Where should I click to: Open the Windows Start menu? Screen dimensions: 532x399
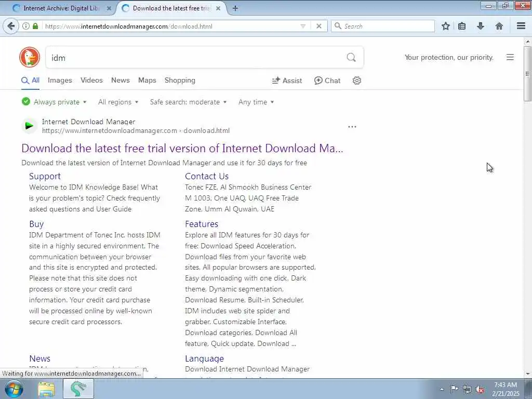click(x=14, y=389)
